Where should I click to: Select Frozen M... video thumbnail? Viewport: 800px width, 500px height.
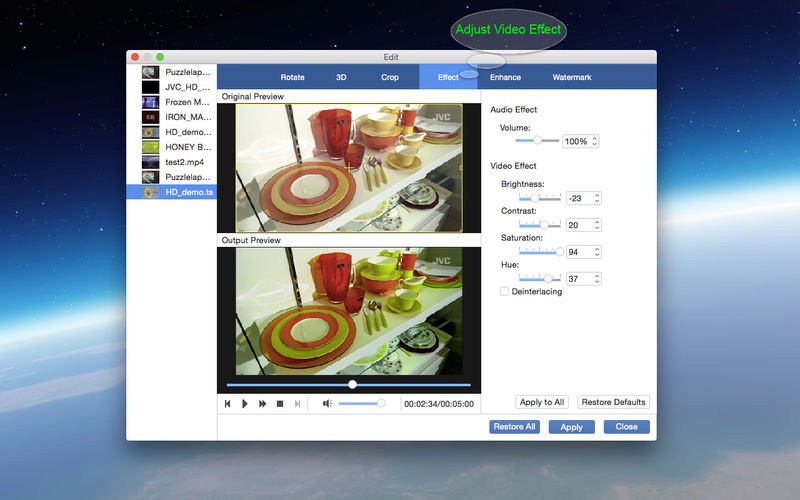click(151, 102)
